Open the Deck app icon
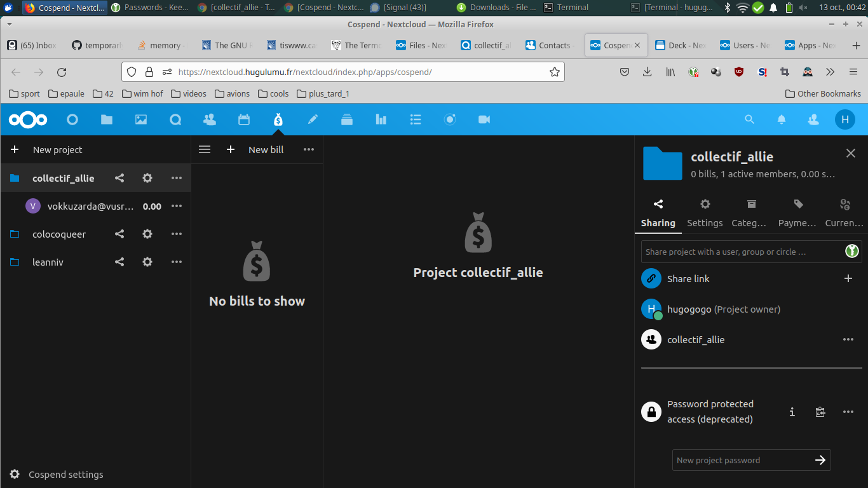The image size is (868, 488). point(347,119)
